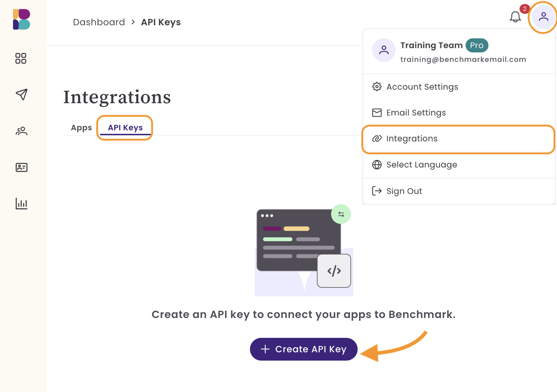Screen dimensions: 557x392
Task: Open the sign-up forms card icon
Action: (x=22, y=167)
